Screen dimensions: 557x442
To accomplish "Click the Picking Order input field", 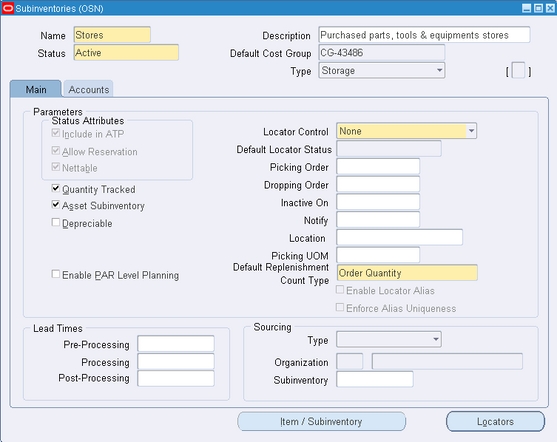I will [x=378, y=167].
